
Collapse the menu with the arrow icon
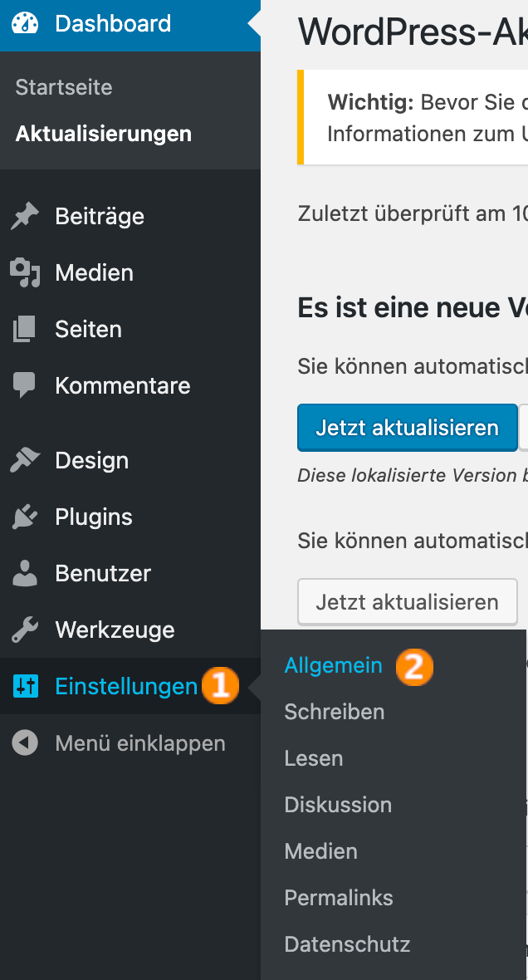25,743
